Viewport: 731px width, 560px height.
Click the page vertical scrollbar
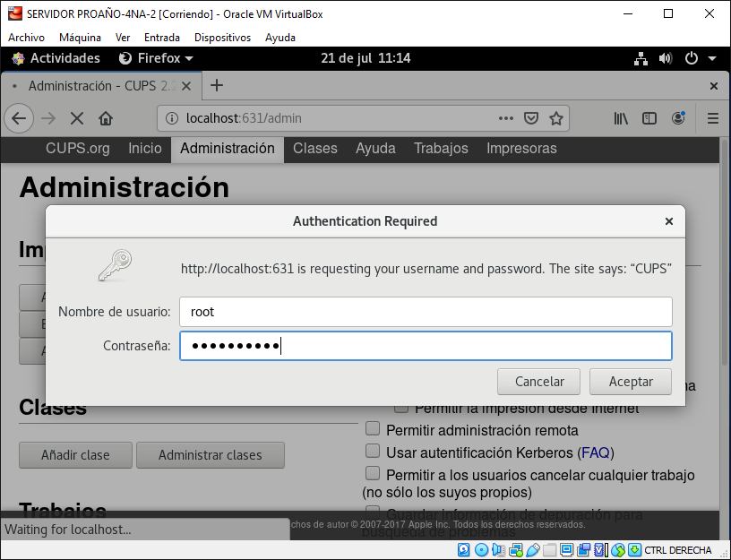point(726,252)
